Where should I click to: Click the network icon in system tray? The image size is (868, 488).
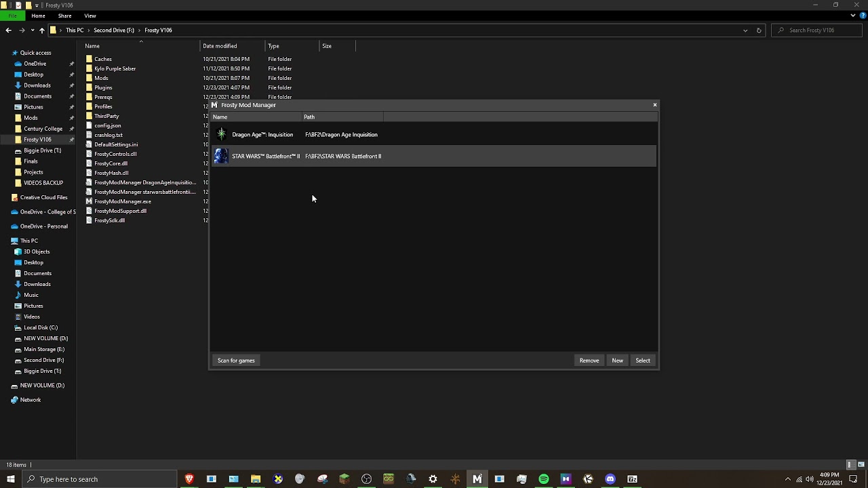(799, 479)
